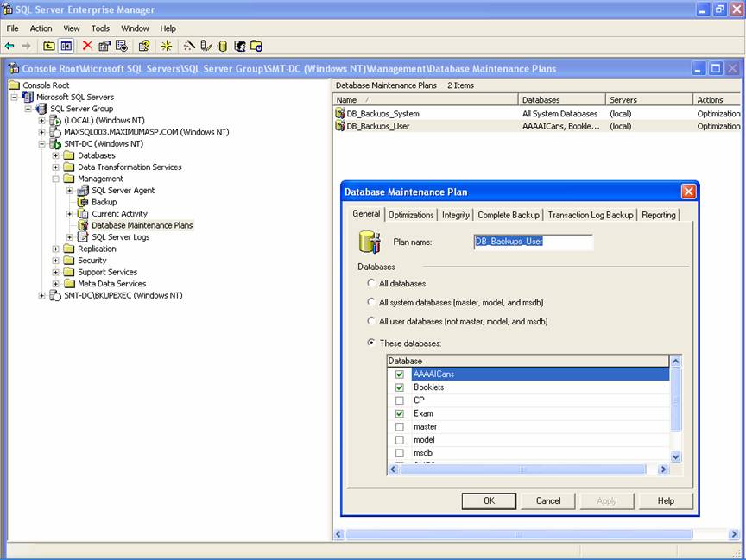Viewport: 746px width, 560px height.
Task: Select the All databases radio button
Action: tap(371, 283)
